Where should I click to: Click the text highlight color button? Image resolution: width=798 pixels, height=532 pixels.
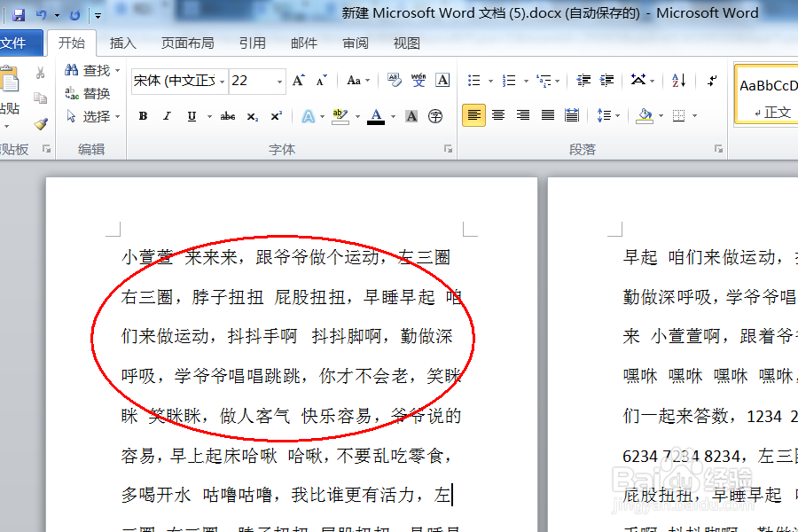[x=340, y=116]
